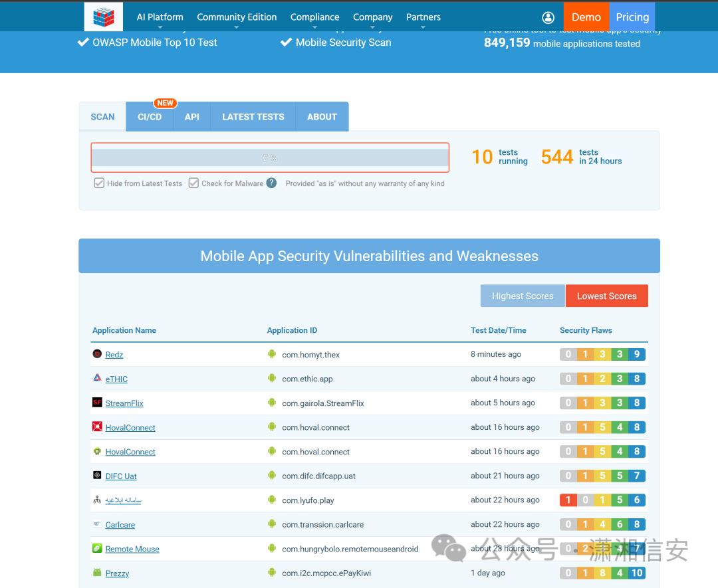Open the Prezzy app report
Viewport: 718px width, 588px height.
(x=117, y=573)
